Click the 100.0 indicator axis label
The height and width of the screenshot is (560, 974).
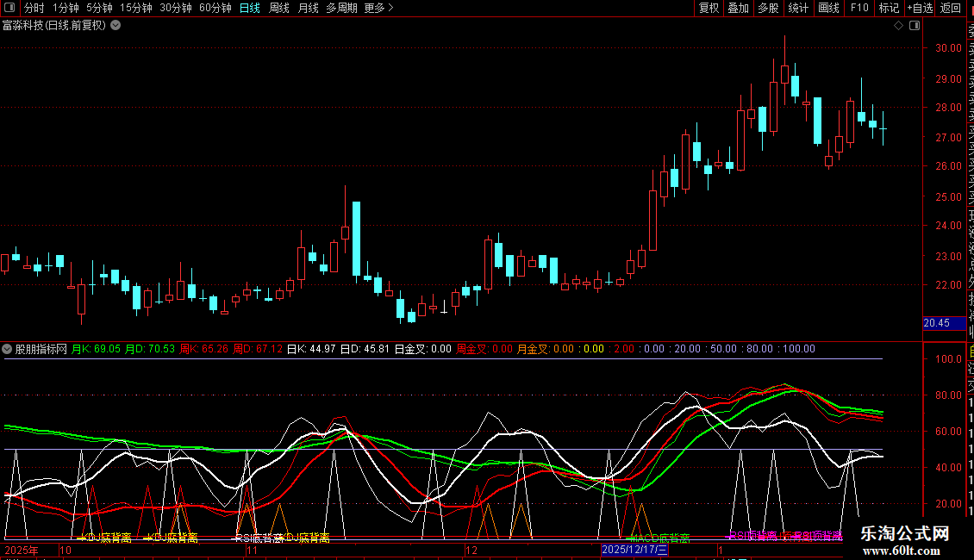coord(948,359)
